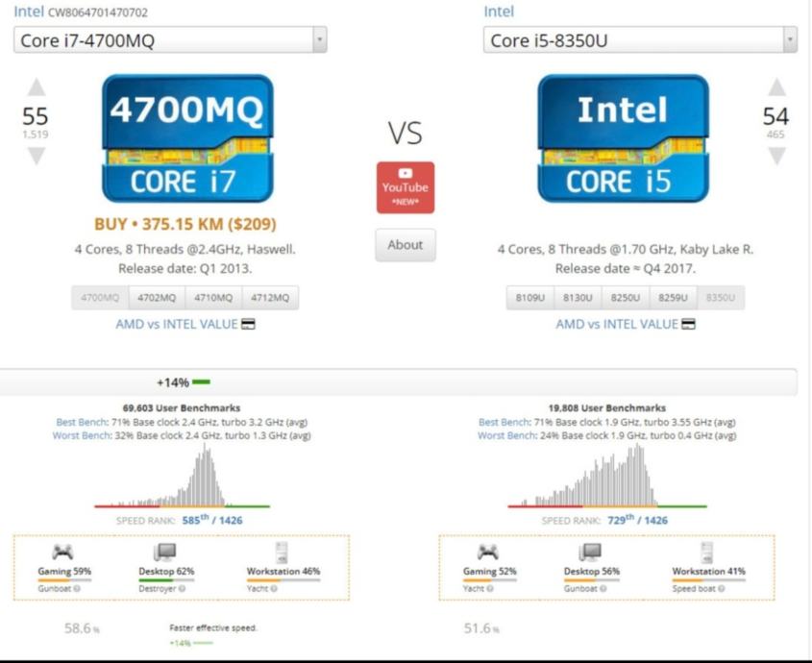The width and height of the screenshot is (812, 663).
Task: Click the Desktop 62% monitor icon
Action: tap(165, 552)
